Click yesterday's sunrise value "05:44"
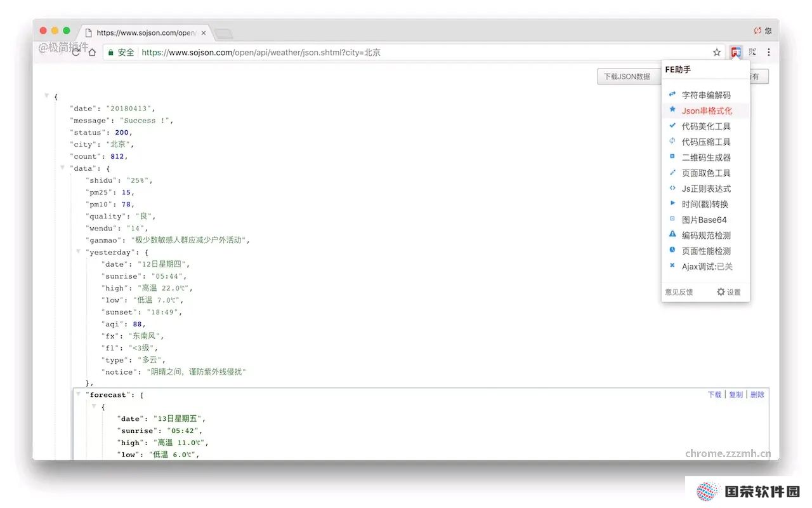This screenshot has width=812, height=508. coord(167,276)
